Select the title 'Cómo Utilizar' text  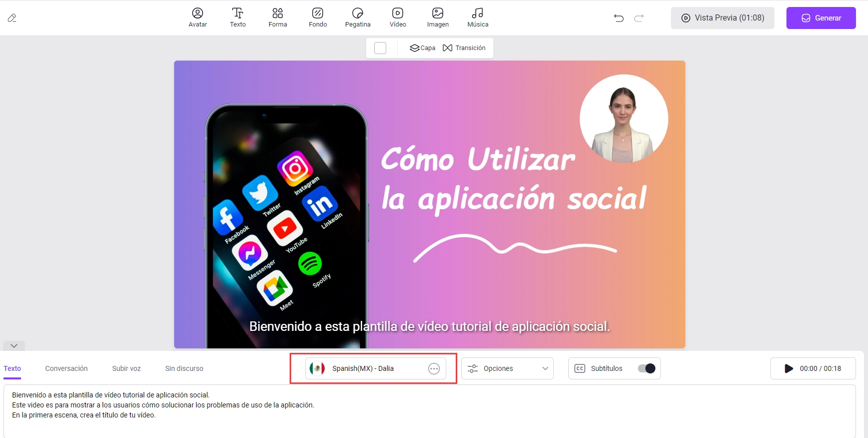tap(478, 159)
